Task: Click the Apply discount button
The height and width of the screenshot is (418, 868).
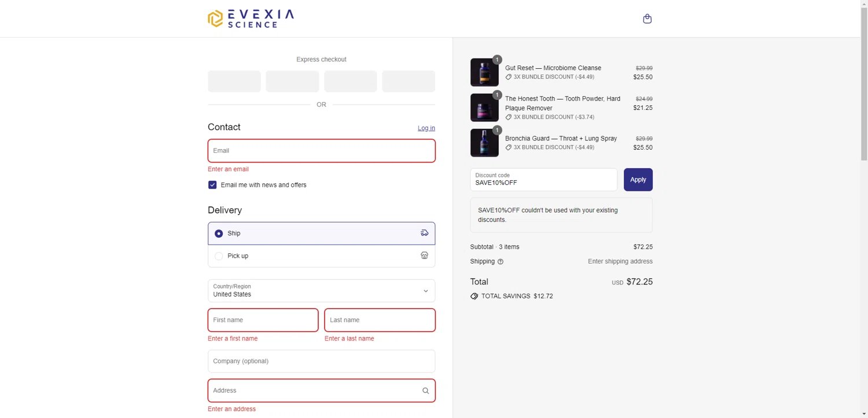Action: (x=638, y=179)
